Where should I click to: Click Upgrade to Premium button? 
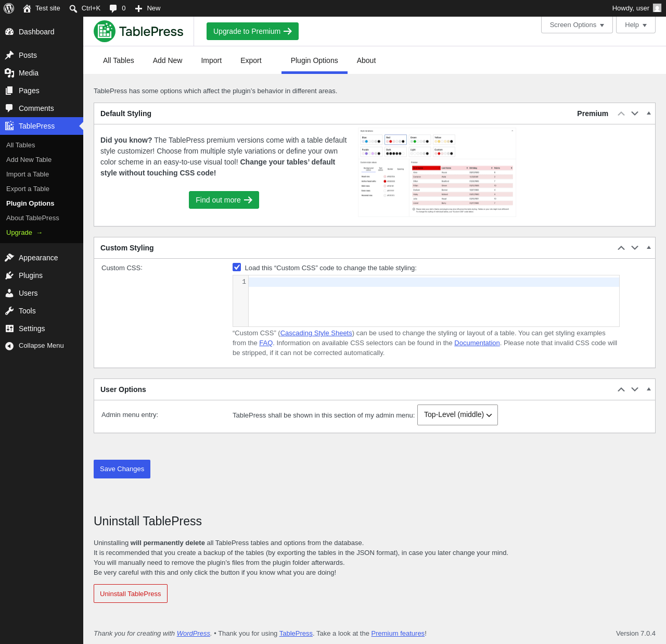[252, 31]
